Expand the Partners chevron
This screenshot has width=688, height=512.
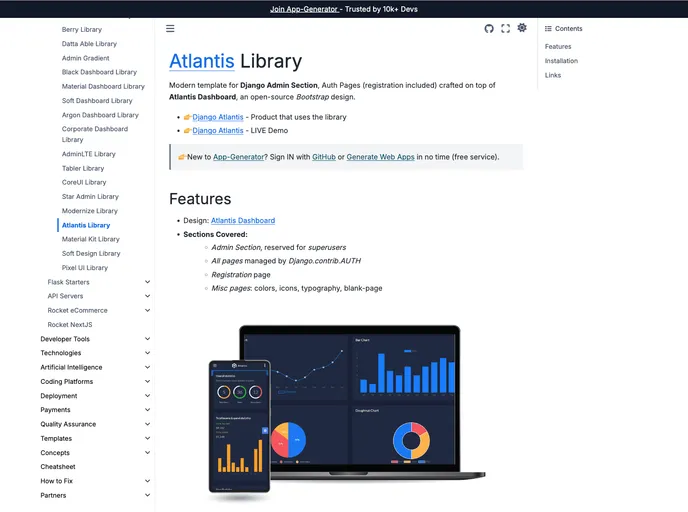[x=147, y=495]
